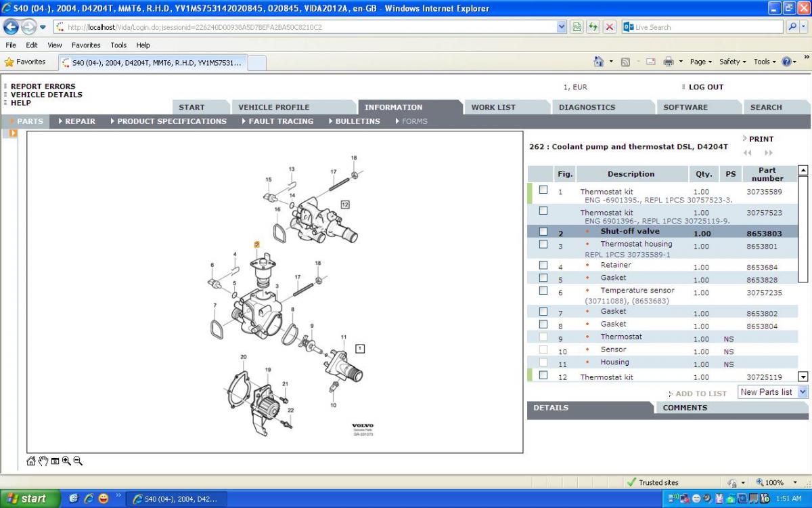Click the wireless network tray icon
The image size is (812, 508).
pyautogui.click(x=674, y=499)
